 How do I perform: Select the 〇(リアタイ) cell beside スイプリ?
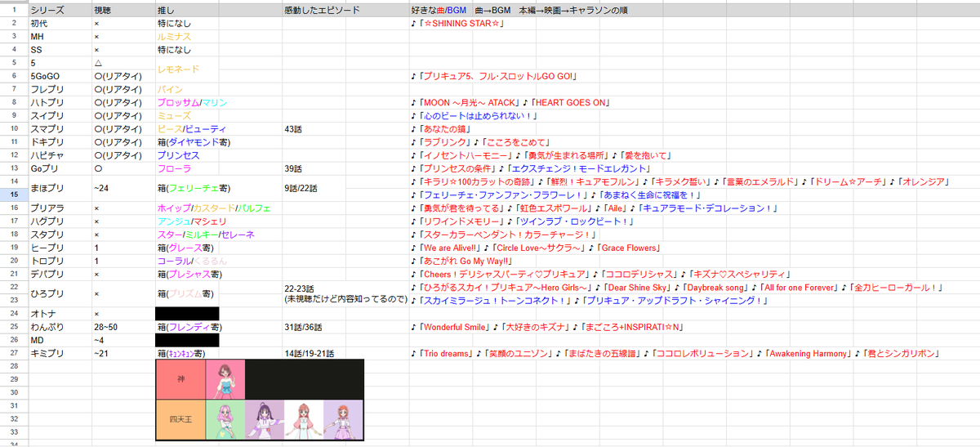click(122, 116)
